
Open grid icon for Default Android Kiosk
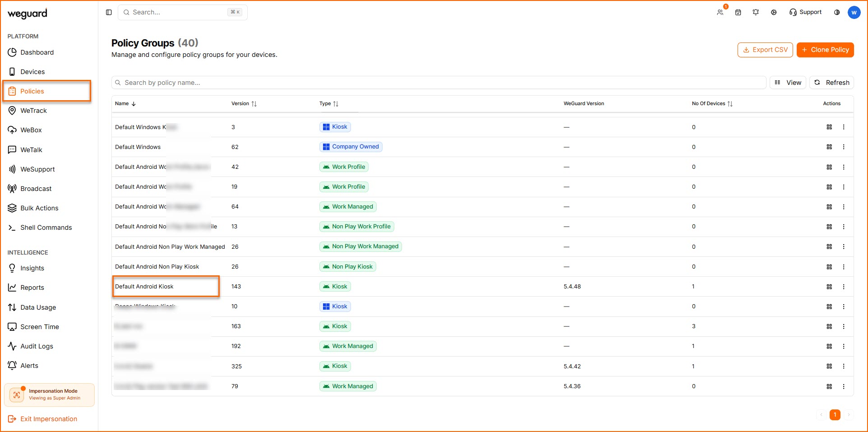click(x=829, y=287)
